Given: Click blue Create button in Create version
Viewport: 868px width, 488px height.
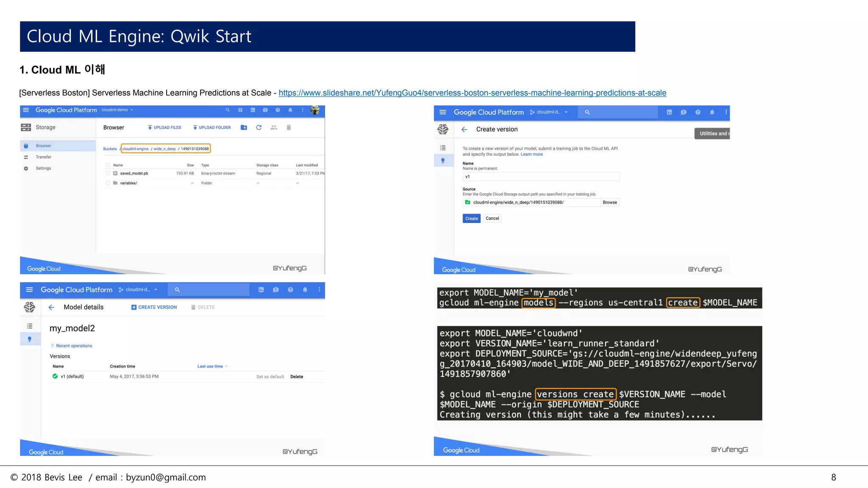Looking at the screenshot, I should coord(471,219).
